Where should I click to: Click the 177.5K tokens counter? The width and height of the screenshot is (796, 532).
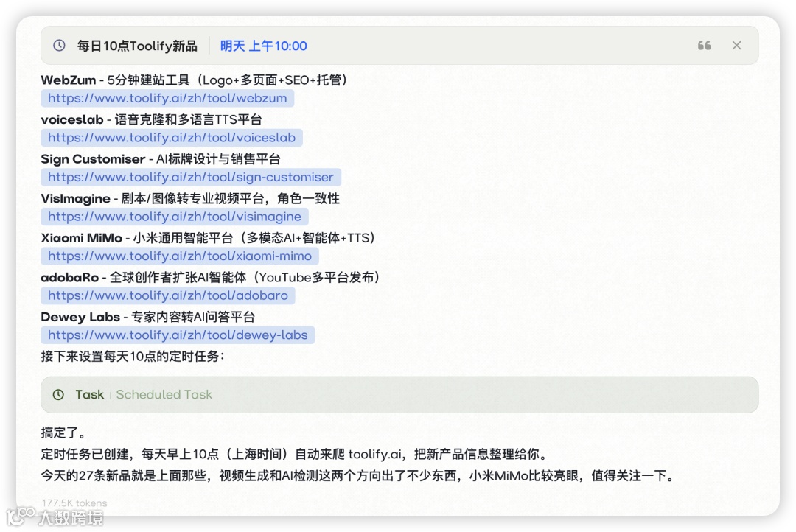[x=74, y=503]
